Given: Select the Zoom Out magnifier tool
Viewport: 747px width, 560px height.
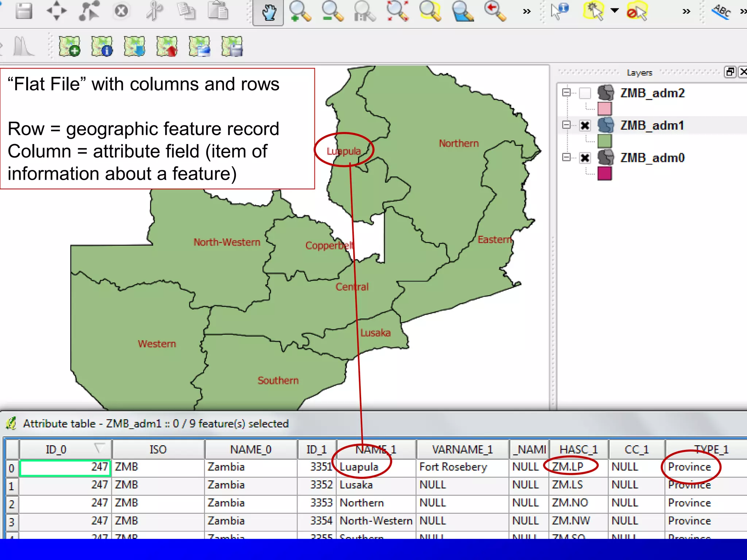Looking at the screenshot, I should [x=333, y=11].
